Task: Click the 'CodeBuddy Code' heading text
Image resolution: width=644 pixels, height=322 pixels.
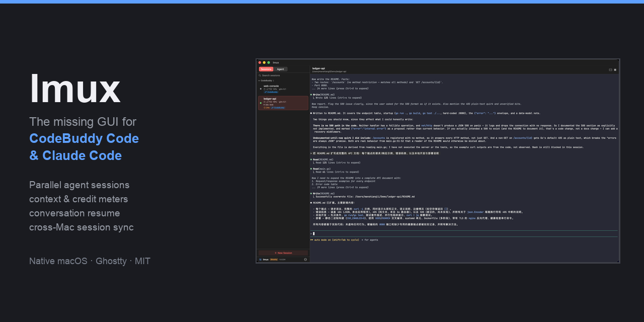Action: pos(84,138)
